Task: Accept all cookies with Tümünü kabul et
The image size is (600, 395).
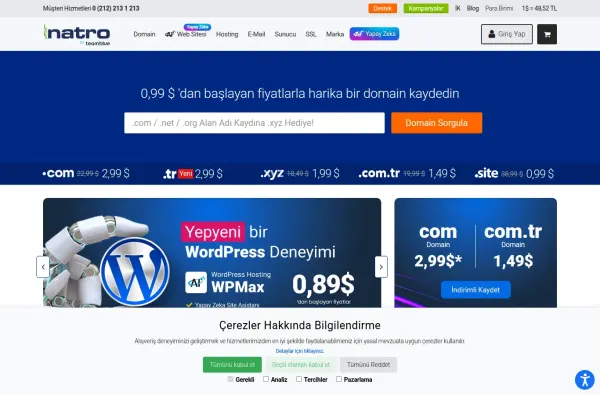Action: pyautogui.click(x=232, y=365)
